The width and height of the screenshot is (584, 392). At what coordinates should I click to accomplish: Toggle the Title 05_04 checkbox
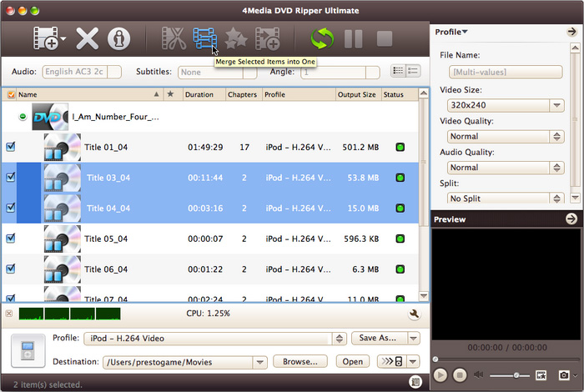tap(10, 239)
